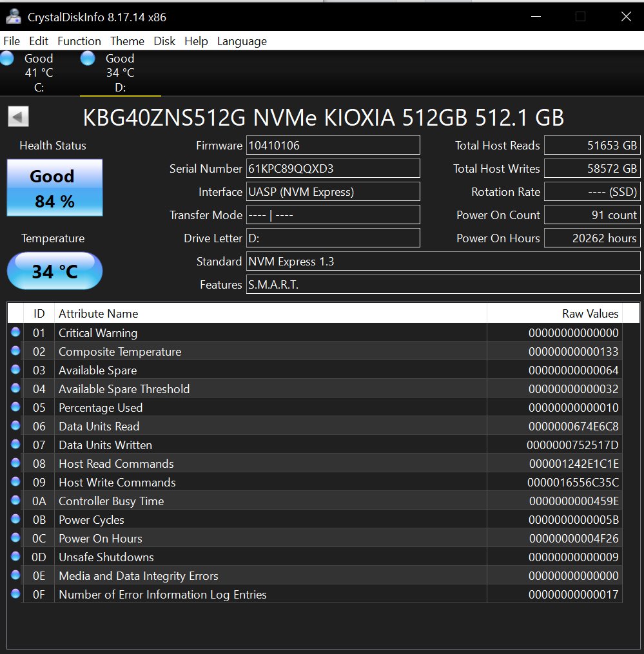
Task: Click the Power On Hours attribute status orb
Action: click(x=15, y=538)
